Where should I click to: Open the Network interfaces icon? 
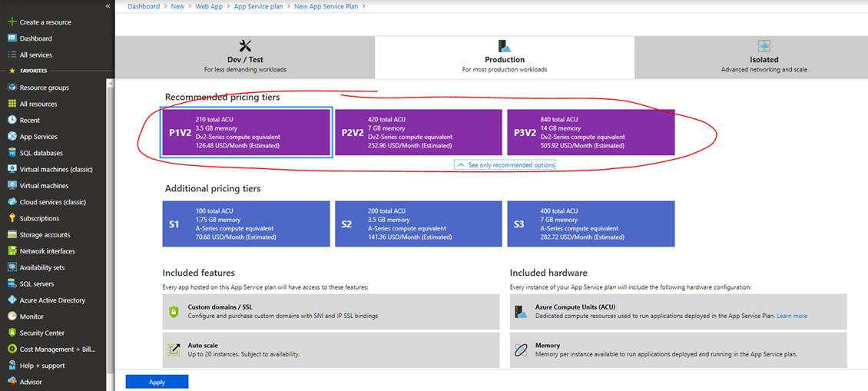click(x=12, y=251)
